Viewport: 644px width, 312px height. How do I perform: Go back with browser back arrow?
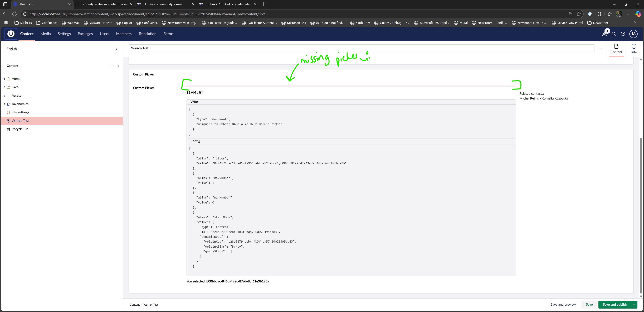pos(5,14)
